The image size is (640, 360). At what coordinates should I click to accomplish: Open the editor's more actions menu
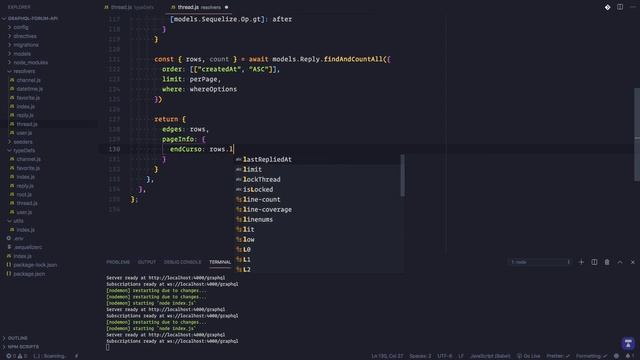click(x=633, y=7)
